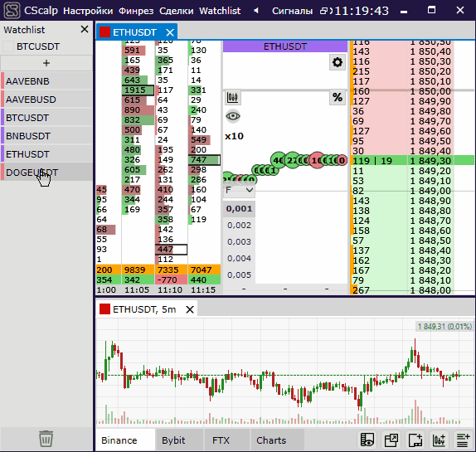Screen dimensions: 476x452
Task: Add a new watchlist item with plus button
Action: coord(46,63)
